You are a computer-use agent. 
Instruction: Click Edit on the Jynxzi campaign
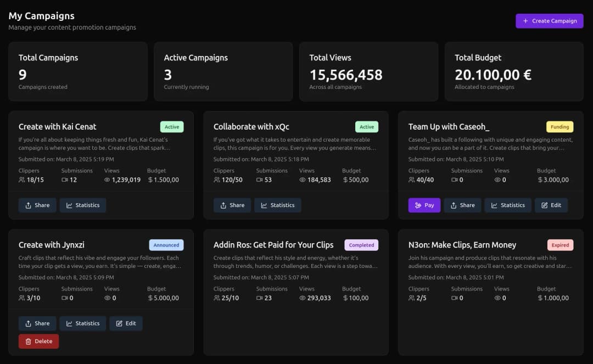pyautogui.click(x=126, y=323)
